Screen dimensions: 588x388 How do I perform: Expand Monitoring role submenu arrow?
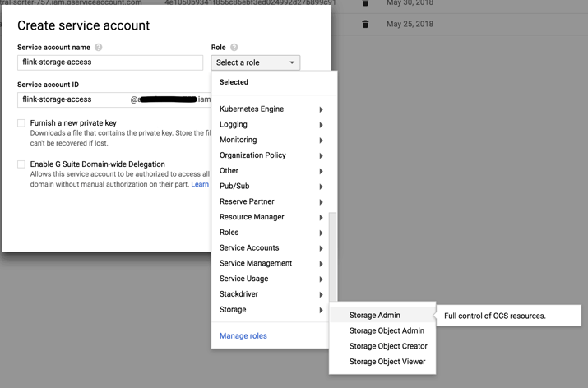321,141
